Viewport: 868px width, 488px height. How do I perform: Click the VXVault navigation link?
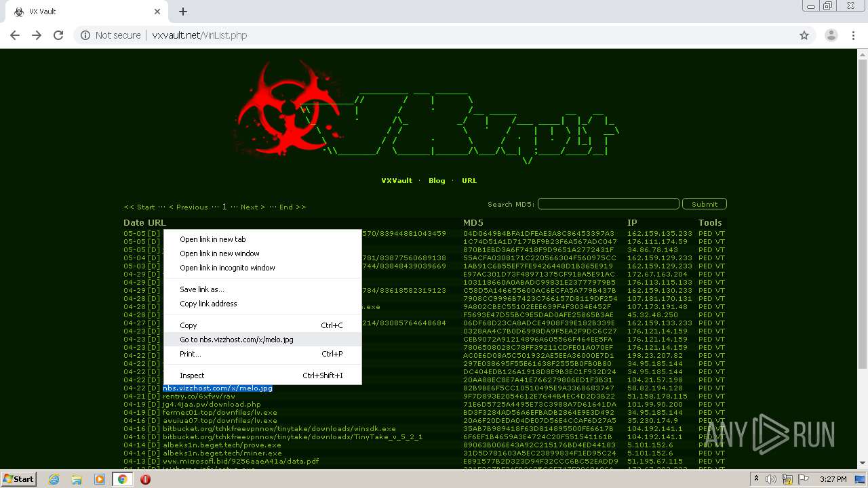click(397, 181)
